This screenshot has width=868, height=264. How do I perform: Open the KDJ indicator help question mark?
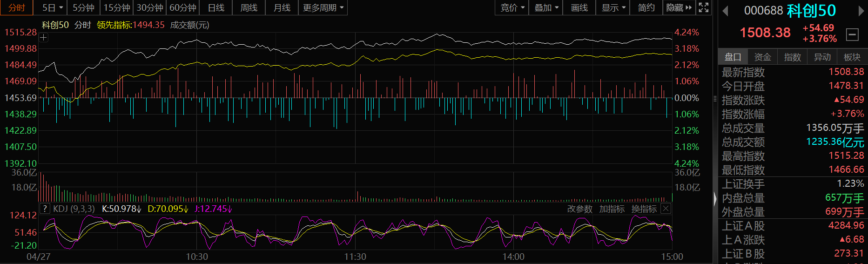pyautogui.click(x=45, y=209)
